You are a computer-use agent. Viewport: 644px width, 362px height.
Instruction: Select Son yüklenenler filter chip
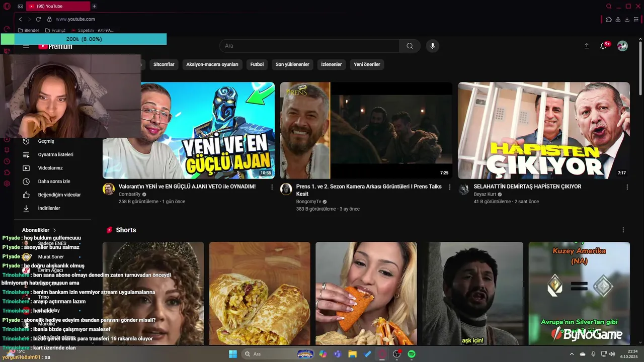tap(292, 64)
